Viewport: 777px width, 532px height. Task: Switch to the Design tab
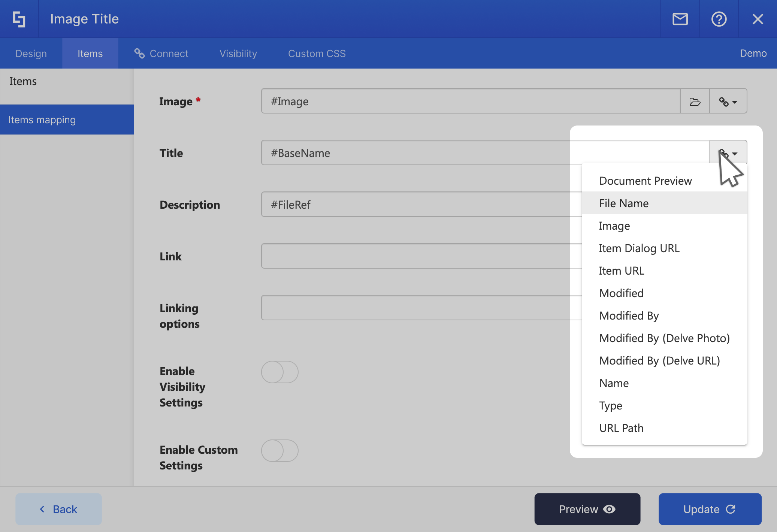31,54
